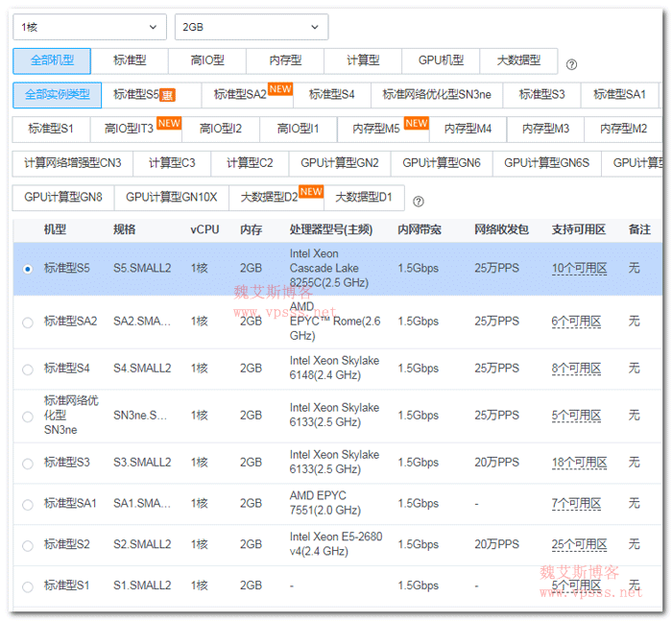Expand the 2GB memory dropdown
Image resolution: width=672 pixels, height=621 pixels.
[x=252, y=27]
